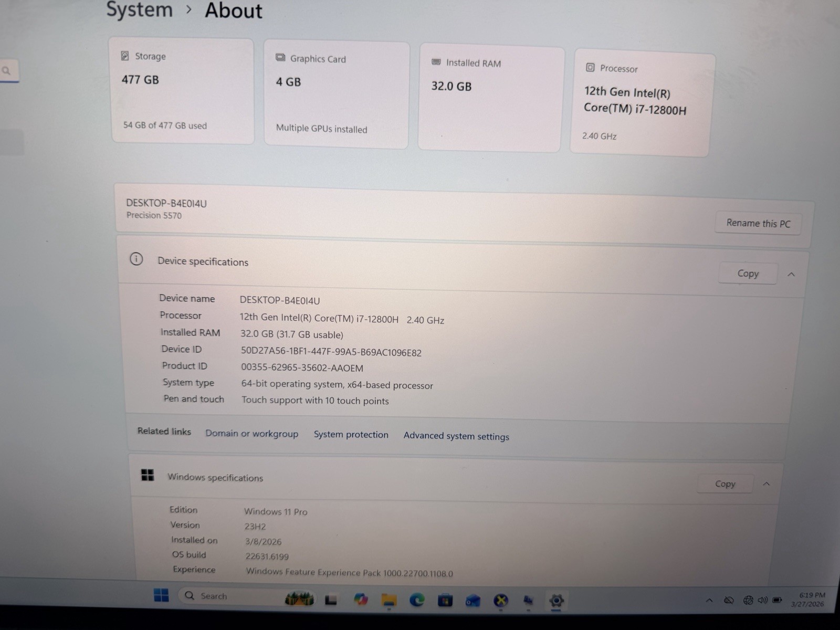
Task: Open Copilot from the taskbar
Action: click(361, 598)
